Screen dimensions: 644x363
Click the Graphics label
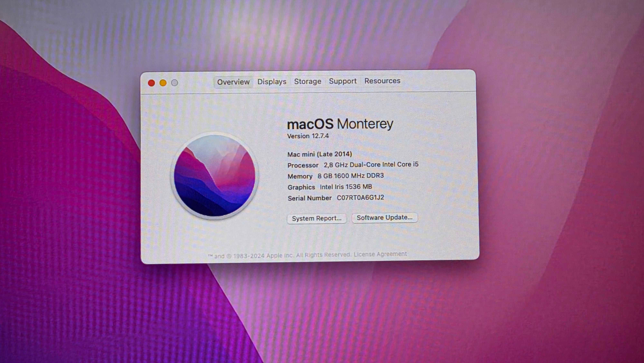click(301, 187)
